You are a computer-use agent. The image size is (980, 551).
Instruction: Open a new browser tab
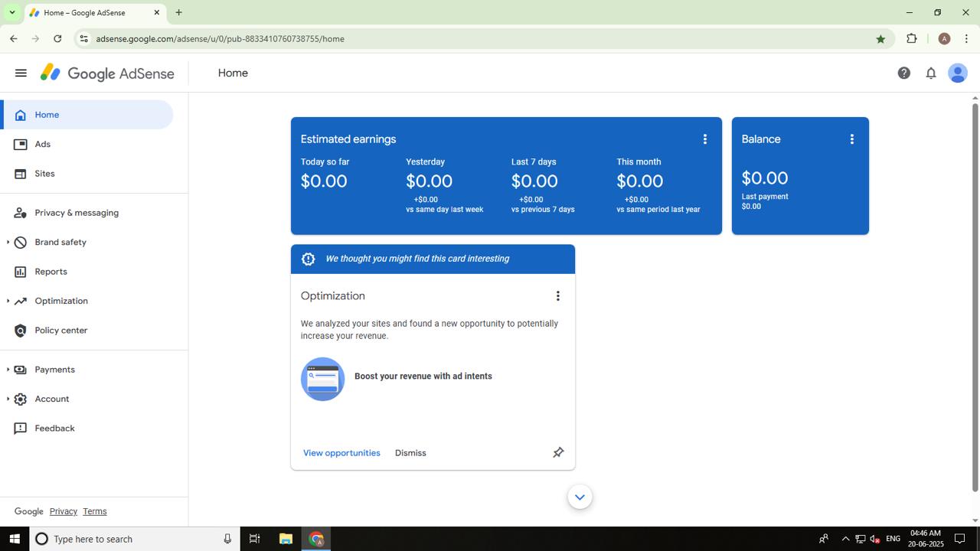click(179, 12)
